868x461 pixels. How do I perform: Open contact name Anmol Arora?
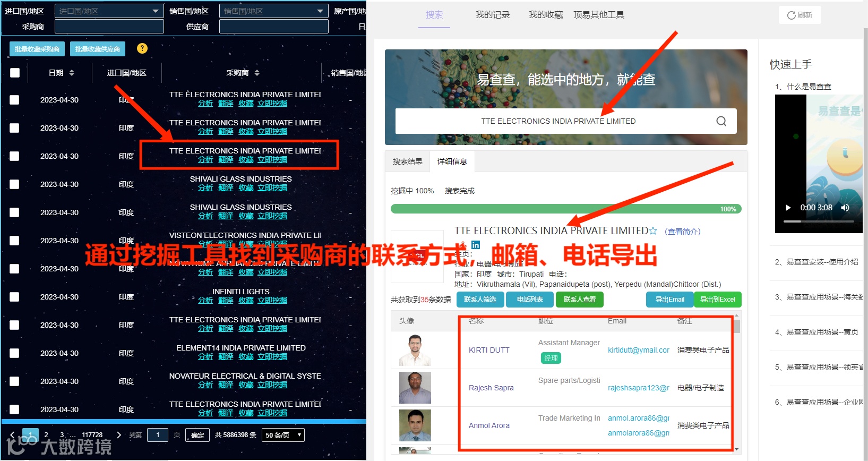click(489, 425)
